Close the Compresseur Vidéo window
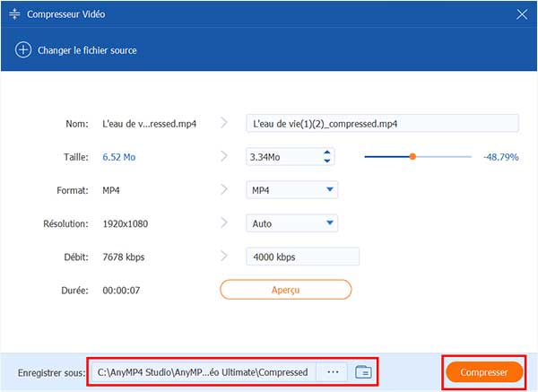The width and height of the screenshot is (538, 392). click(522, 13)
